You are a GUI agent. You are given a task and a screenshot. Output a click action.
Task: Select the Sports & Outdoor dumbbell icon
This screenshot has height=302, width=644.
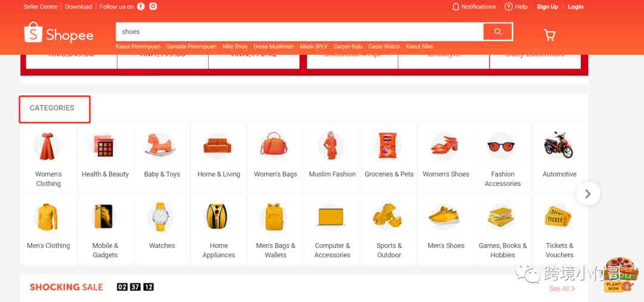point(388,216)
